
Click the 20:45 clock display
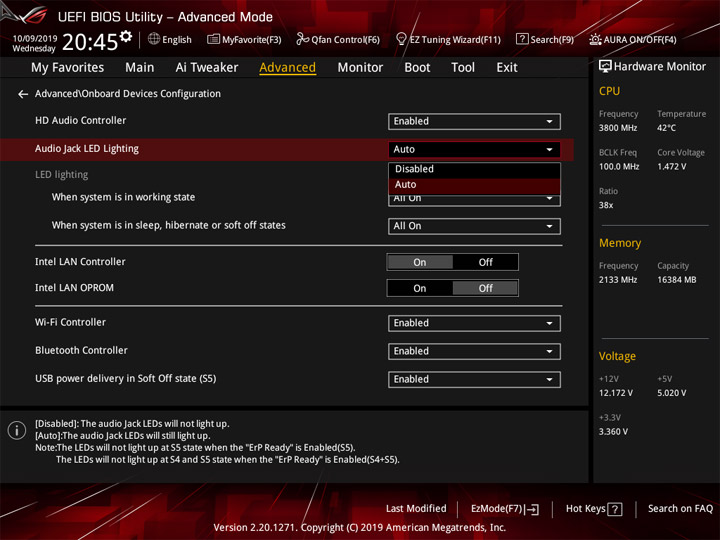tap(90, 42)
